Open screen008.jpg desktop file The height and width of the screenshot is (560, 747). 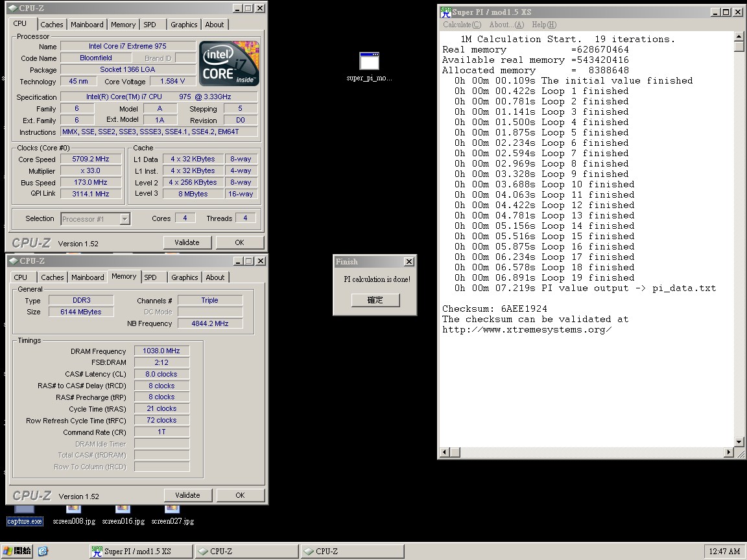point(74,515)
